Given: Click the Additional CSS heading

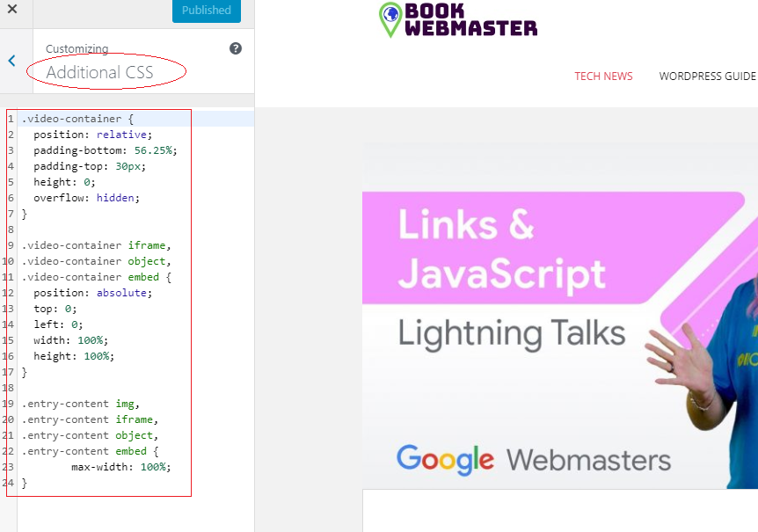Looking at the screenshot, I should point(99,72).
